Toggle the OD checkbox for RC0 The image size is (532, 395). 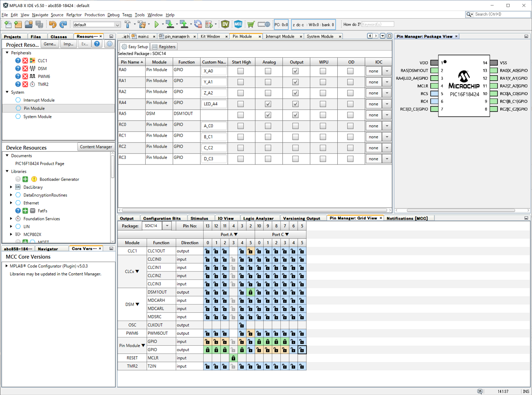[350, 126]
